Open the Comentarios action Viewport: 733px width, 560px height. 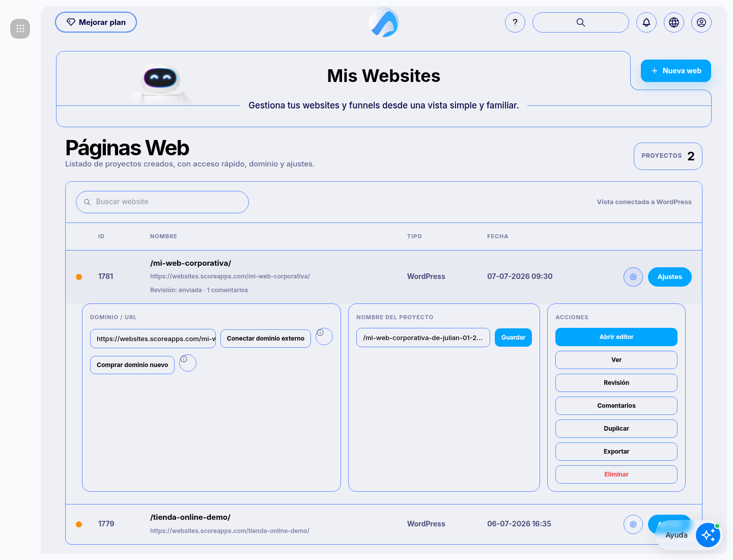(616, 406)
